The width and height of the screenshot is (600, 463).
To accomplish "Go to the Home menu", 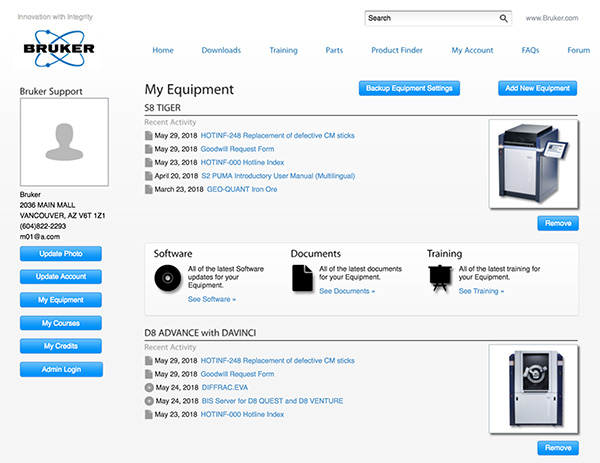I will pyautogui.click(x=163, y=50).
